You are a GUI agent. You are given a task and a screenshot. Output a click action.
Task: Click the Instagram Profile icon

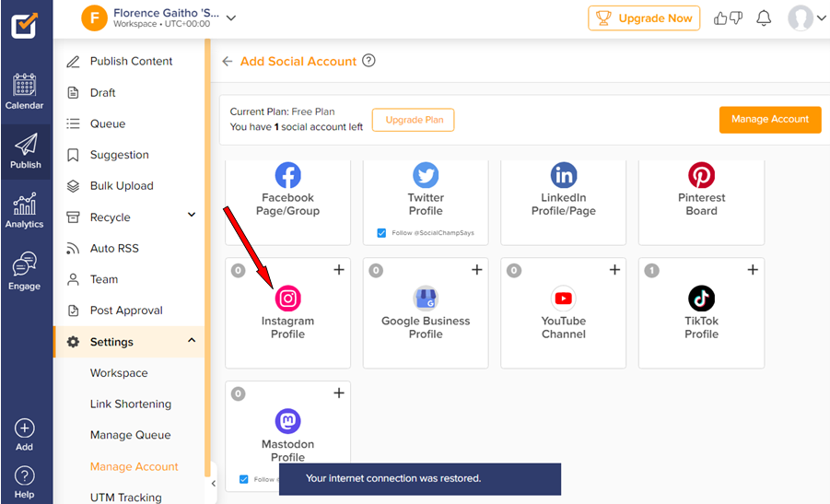tap(287, 299)
